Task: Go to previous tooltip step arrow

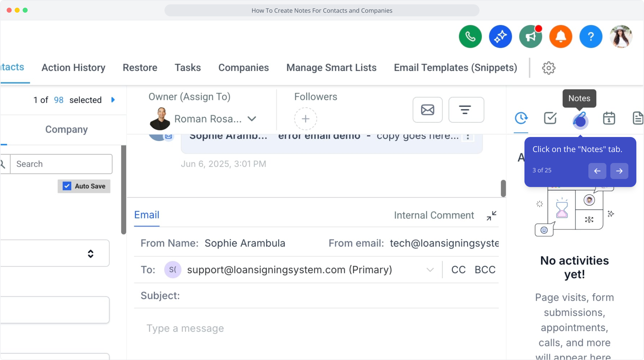Action: coord(597,171)
